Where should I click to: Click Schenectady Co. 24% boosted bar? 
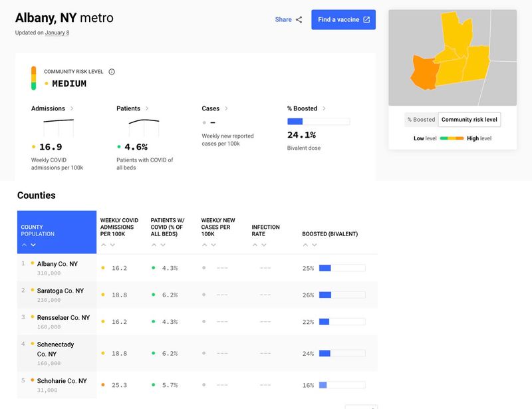pos(342,353)
